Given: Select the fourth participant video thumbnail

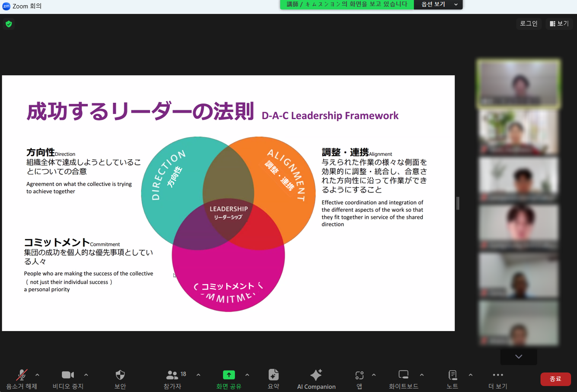Looking at the screenshot, I should click(519, 228).
